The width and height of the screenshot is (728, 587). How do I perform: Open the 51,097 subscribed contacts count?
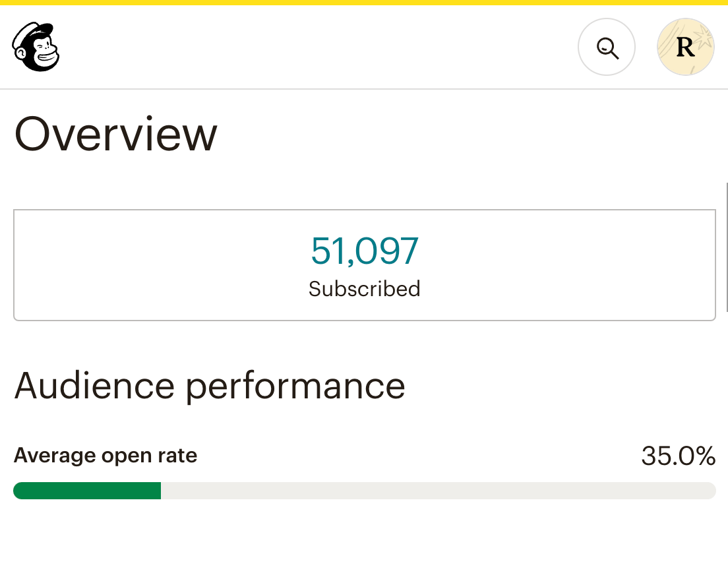(x=364, y=251)
